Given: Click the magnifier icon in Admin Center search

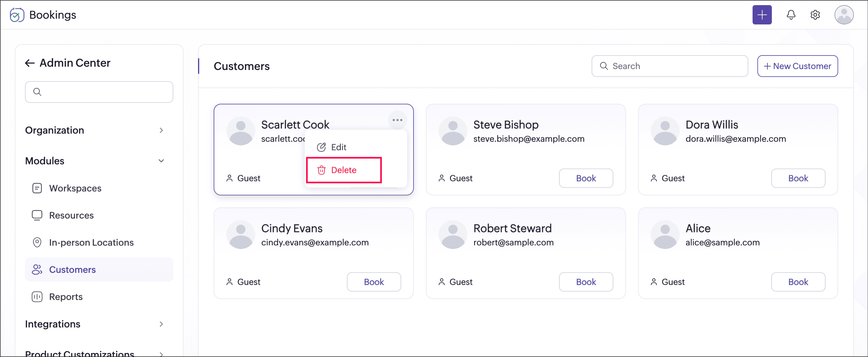Looking at the screenshot, I should (x=37, y=92).
